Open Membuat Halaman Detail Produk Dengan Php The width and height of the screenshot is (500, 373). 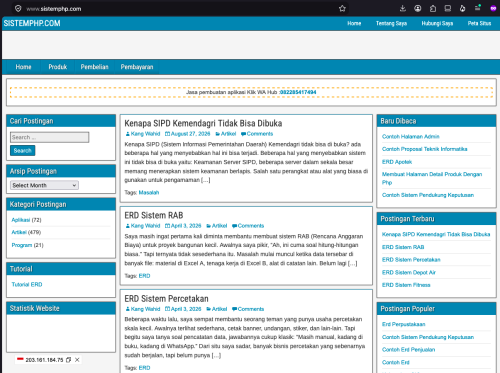(x=432, y=178)
